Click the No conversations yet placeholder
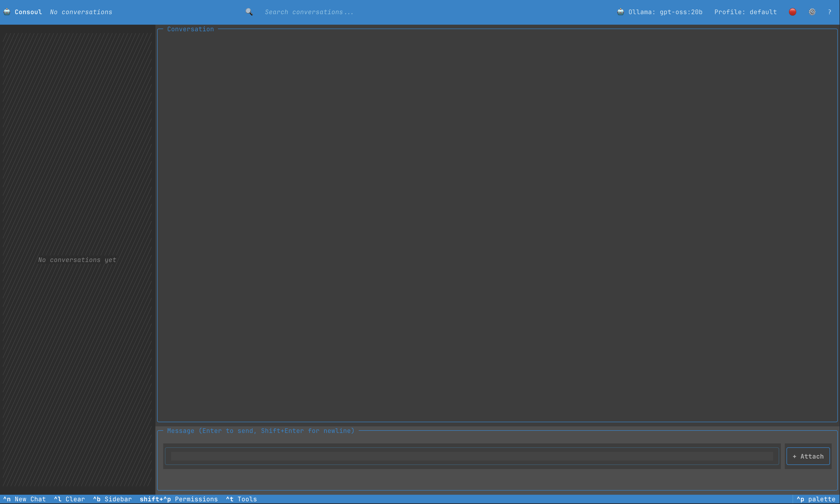Screen dimensions: 840x504 click(77, 260)
